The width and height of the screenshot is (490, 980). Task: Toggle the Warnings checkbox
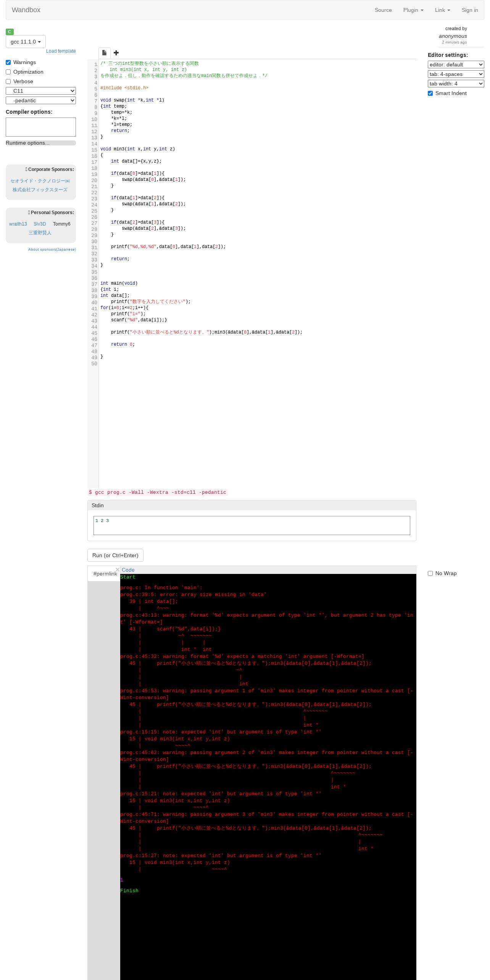8,62
